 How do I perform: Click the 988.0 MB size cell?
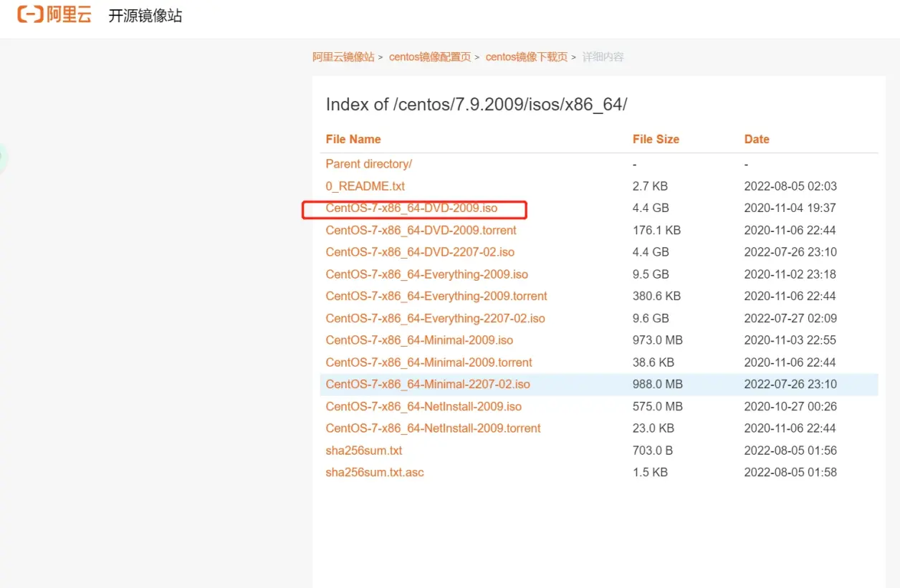[658, 384]
